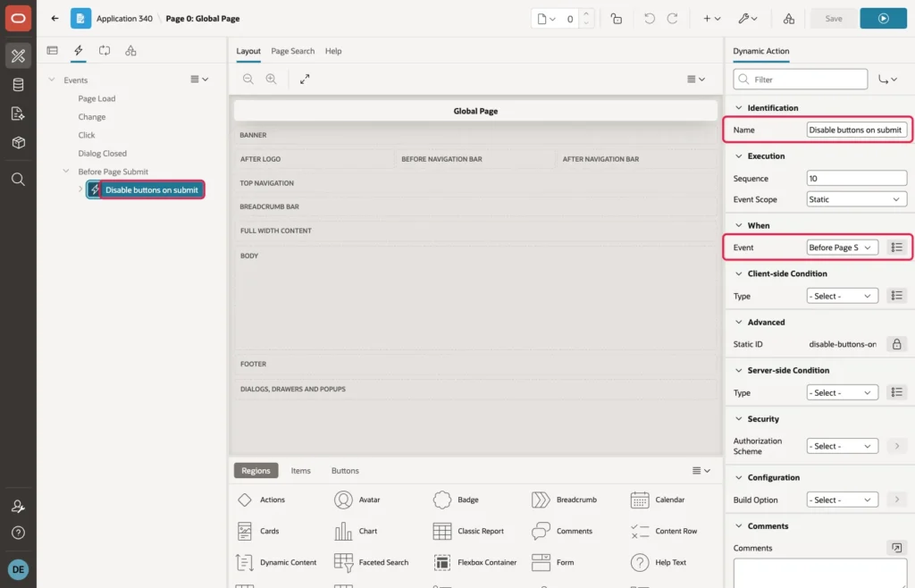915x588 pixels.
Task: Pick the Faceted Search region icon
Action: [343, 562]
